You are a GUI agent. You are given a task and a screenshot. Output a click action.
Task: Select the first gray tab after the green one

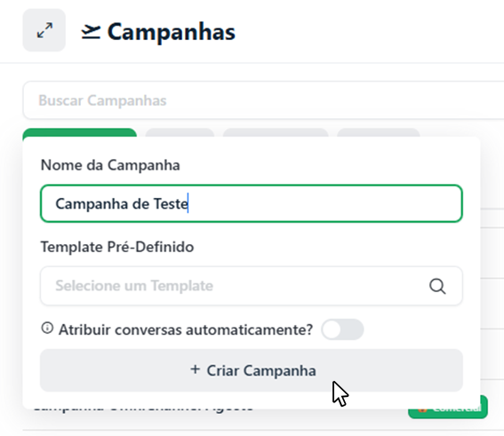pos(180,132)
